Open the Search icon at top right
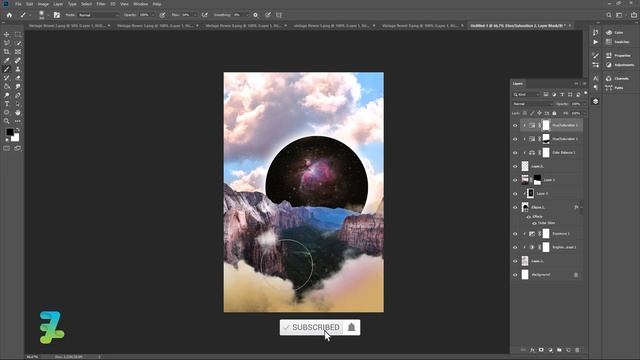 609,15
